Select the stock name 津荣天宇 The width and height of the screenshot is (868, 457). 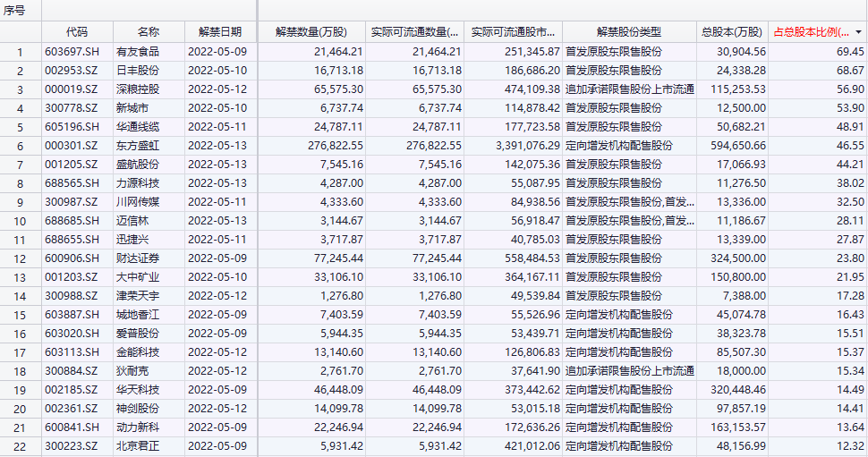(138, 296)
